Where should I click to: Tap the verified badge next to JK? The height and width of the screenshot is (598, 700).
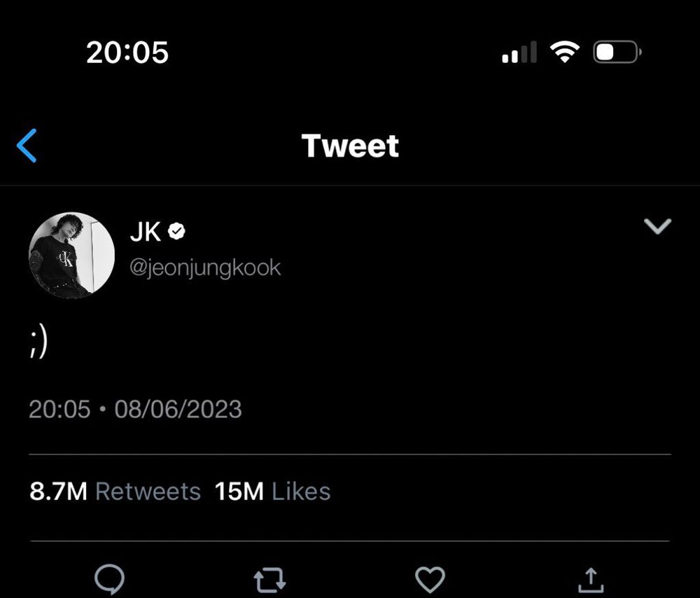pos(178,232)
